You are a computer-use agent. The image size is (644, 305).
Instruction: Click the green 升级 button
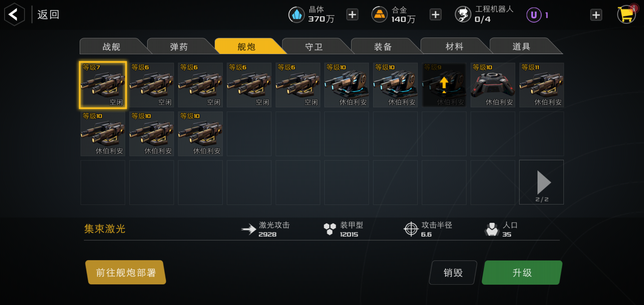(x=522, y=273)
